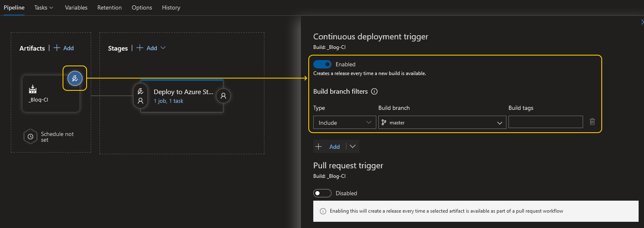Click the schedule clock icon
Viewport: 644px width, 228px height.
[30, 137]
